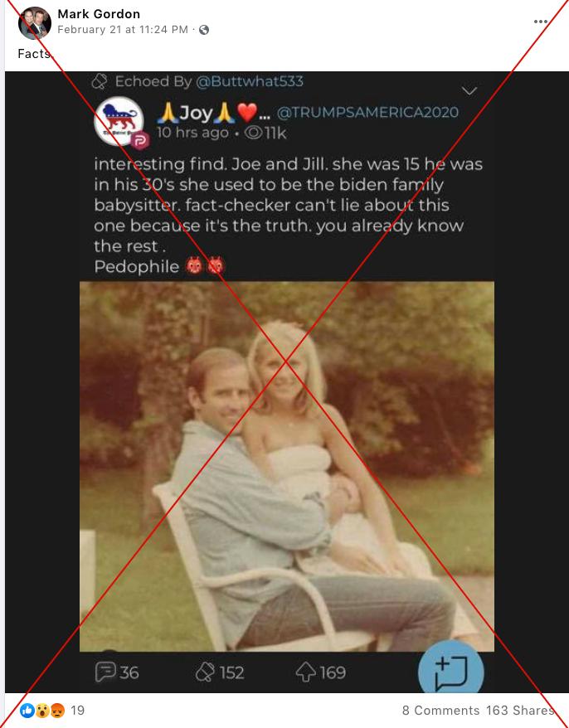Expand the chevron dropdown on the echoed post
569x728 pixels.
click(x=469, y=90)
